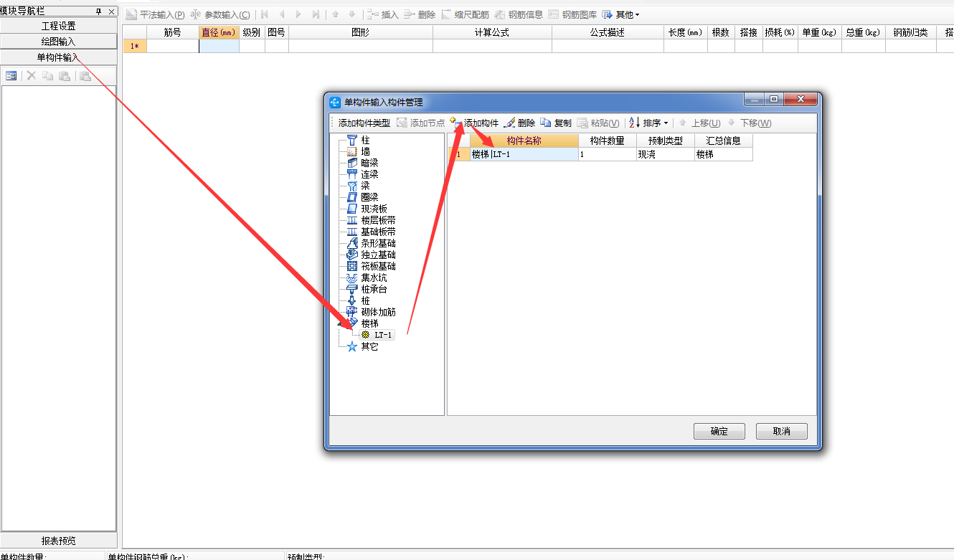Go to next record arrow in toolbar

(299, 14)
